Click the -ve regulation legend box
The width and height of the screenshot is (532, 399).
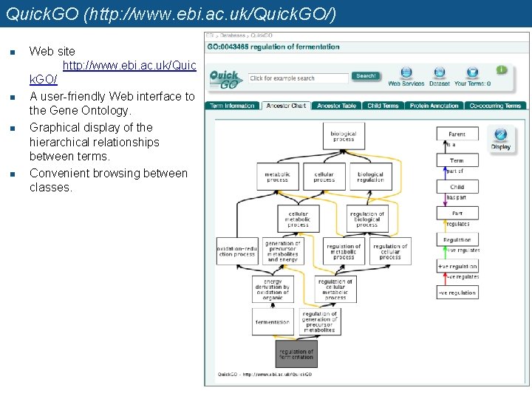[x=457, y=293]
